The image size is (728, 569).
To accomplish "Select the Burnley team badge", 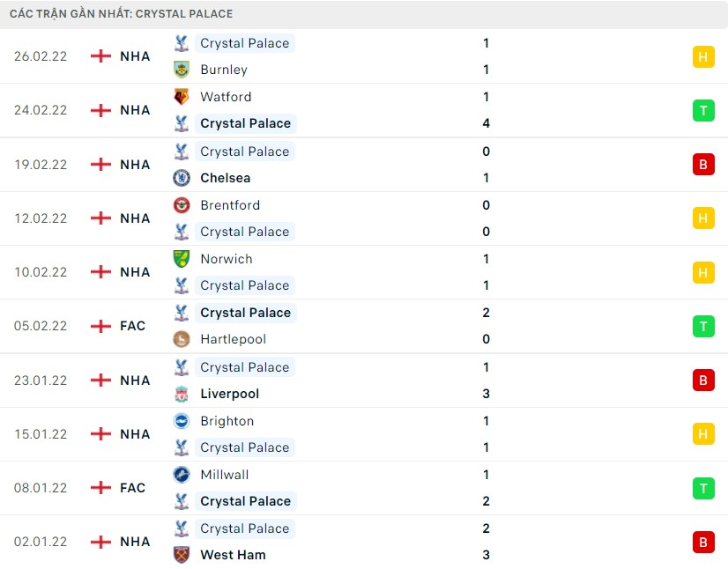I will [x=182, y=70].
